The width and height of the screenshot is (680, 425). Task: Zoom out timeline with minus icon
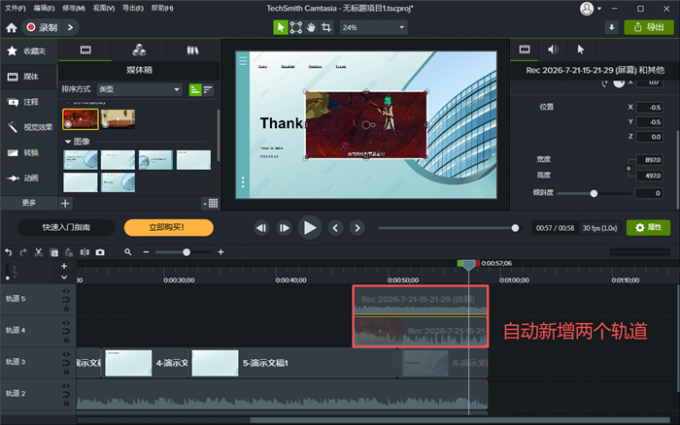pyautogui.click(x=146, y=252)
